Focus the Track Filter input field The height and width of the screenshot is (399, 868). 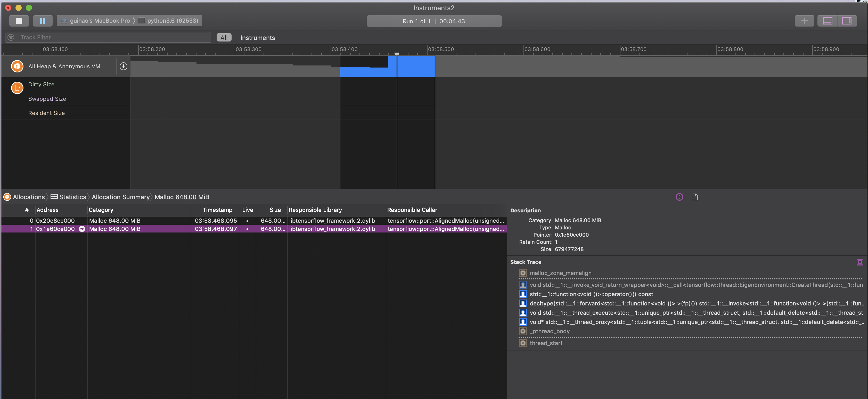click(x=109, y=37)
